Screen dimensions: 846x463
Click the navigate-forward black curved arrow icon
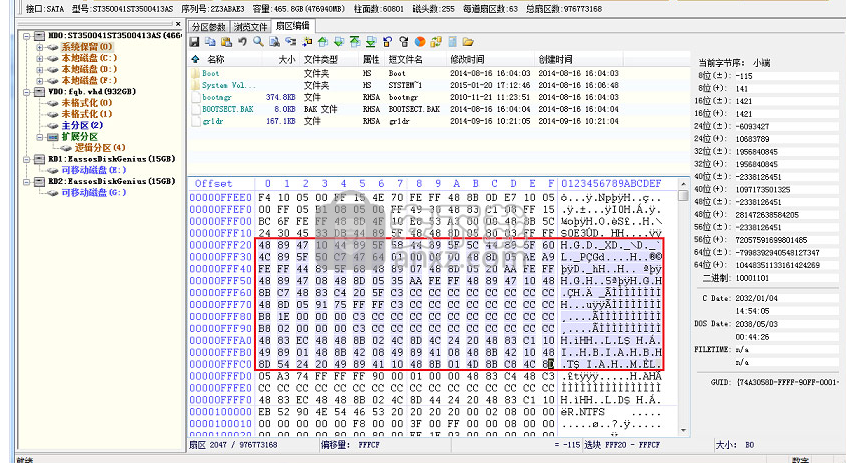(x=404, y=42)
